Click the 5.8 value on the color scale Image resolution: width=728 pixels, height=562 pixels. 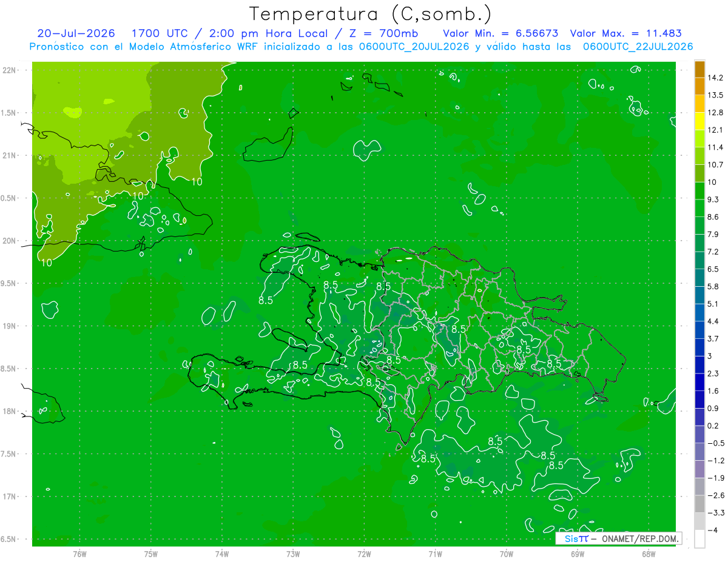point(713,287)
